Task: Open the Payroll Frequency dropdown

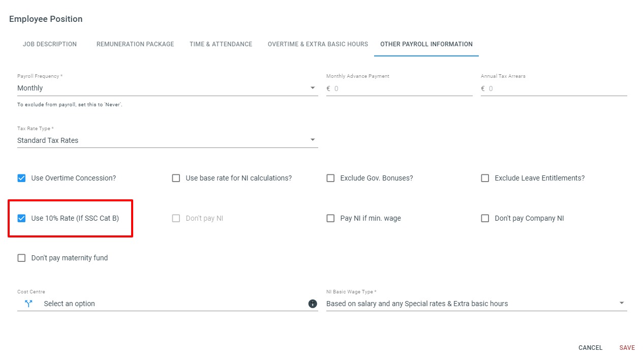Action: 168,88
